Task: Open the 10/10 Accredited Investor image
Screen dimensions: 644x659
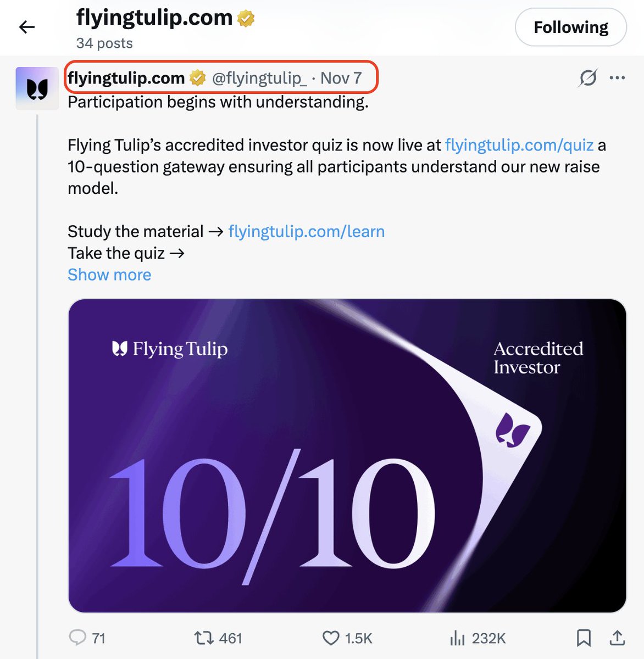Action: pos(347,455)
